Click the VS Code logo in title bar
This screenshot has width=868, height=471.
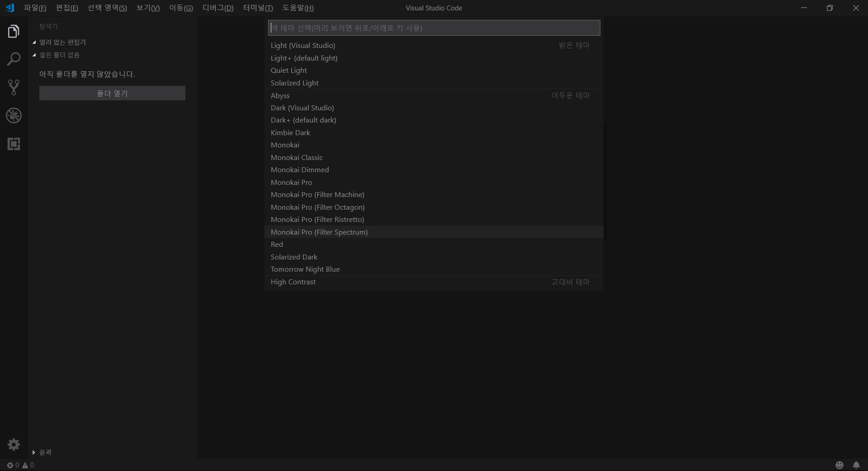9,8
